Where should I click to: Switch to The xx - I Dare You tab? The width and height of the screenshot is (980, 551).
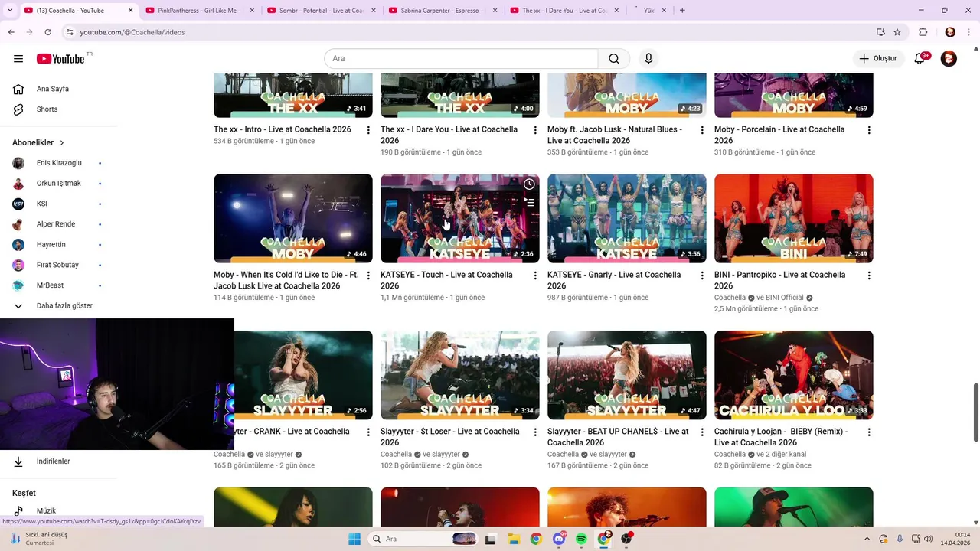(563, 11)
